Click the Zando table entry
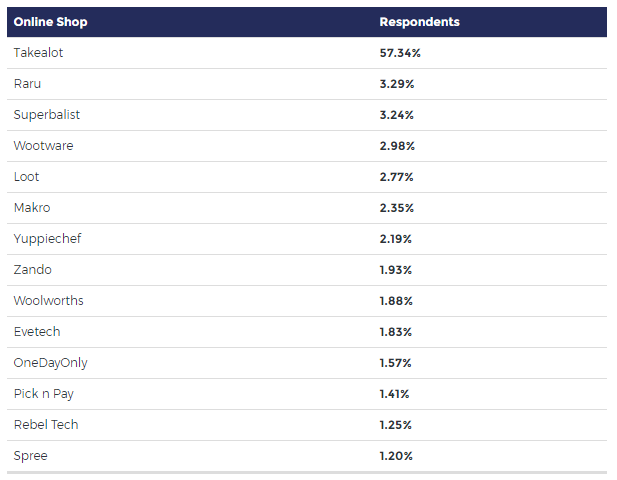Image resolution: width=617 pixels, height=480 pixels. point(33,270)
